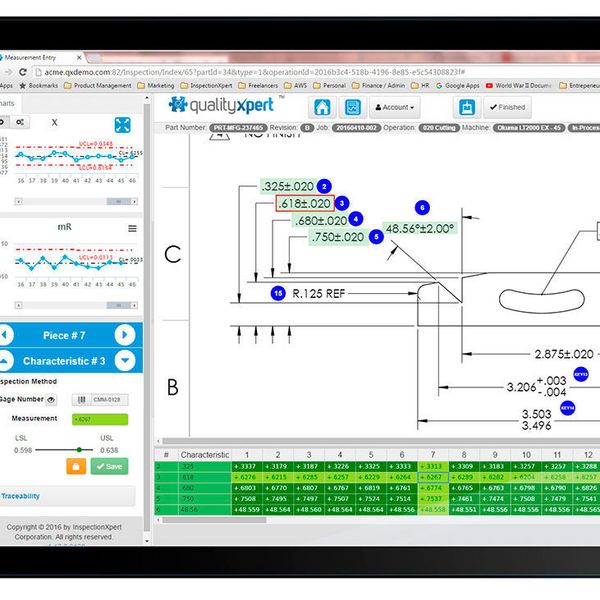Click the Gage Number CMM text field
The width and height of the screenshot is (600, 600).
(109, 399)
